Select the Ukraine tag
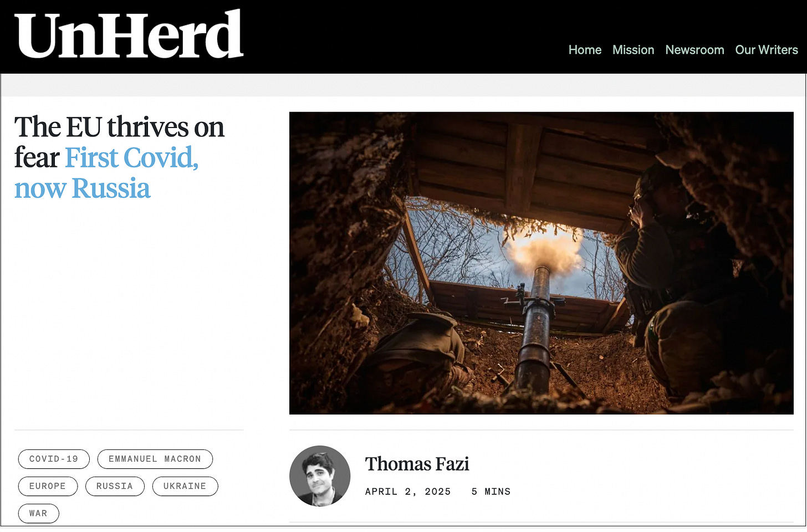This screenshot has height=532, width=807. click(185, 486)
